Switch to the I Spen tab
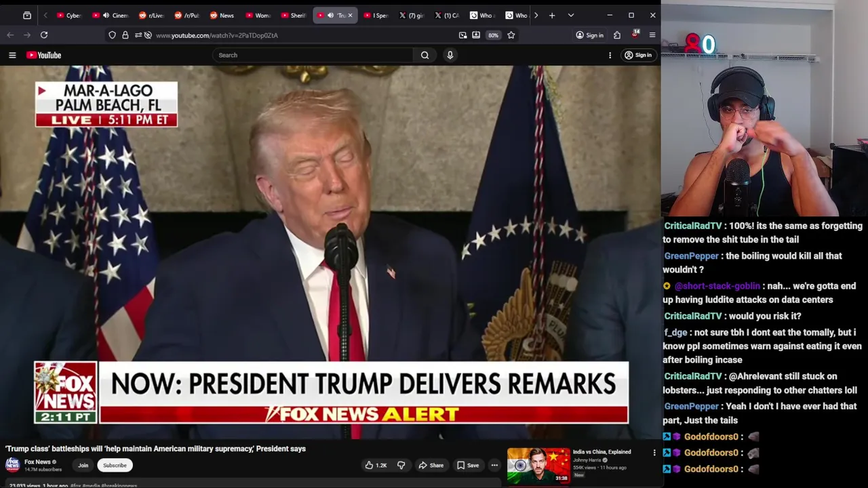The width and height of the screenshot is (868, 488). (x=376, y=15)
